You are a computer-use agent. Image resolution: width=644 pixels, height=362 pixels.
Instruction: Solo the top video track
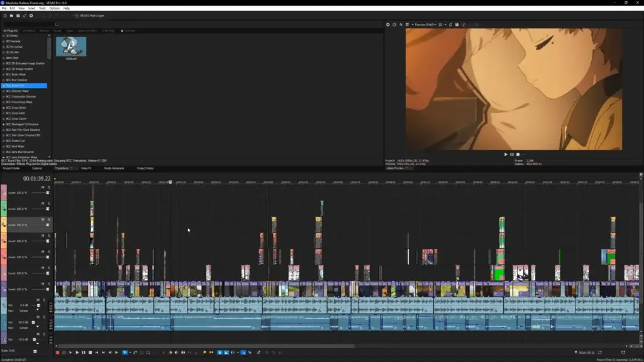coord(48,187)
